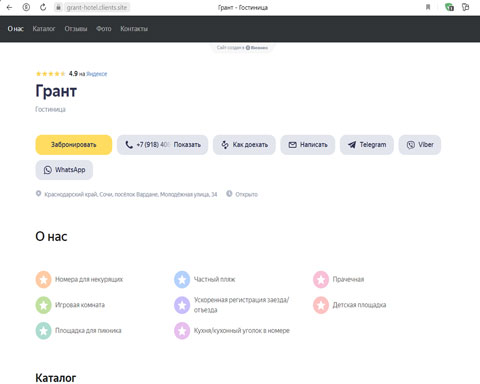The height and width of the screenshot is (384, 480).
Task: Click the teal star icon Площадка для пикника
Action: coord(44,331)
